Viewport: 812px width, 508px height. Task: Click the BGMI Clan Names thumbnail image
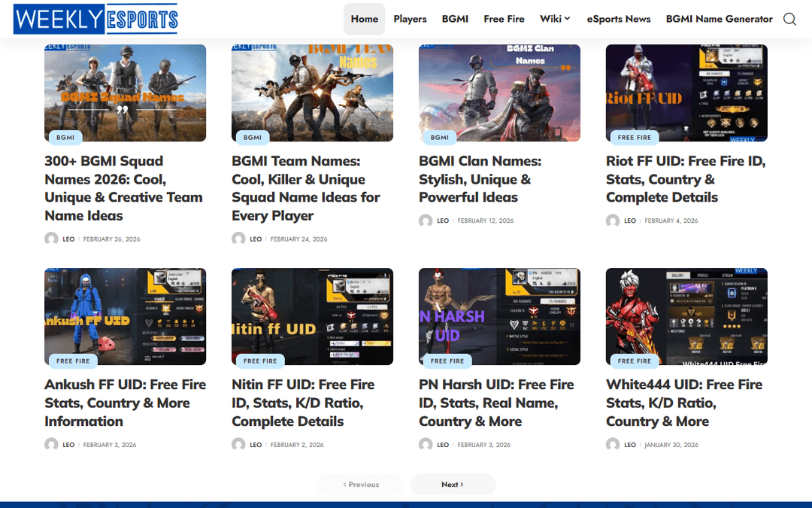point(500,93)
